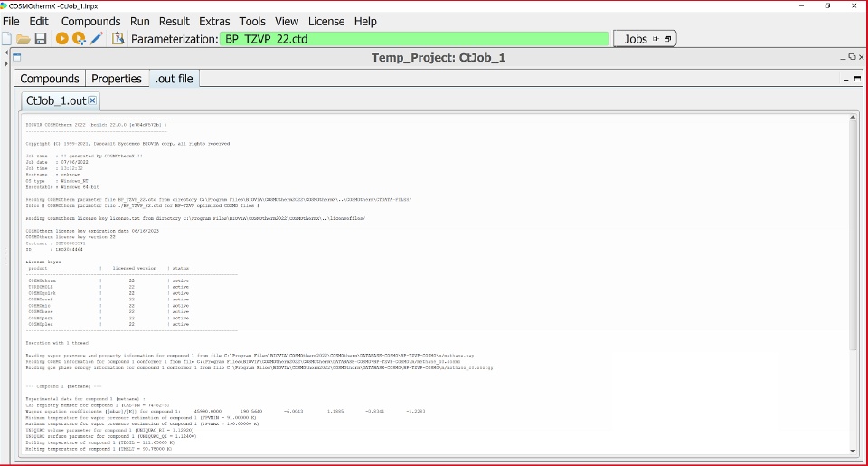Expand the left panel with the right arrow
Screen dimensions: 868x466
click(x=6, y=63)
